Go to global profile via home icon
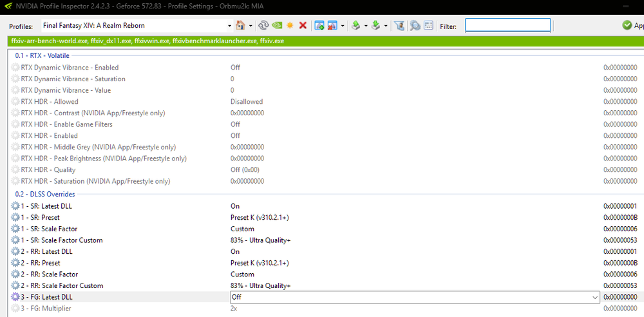The width and height of the screenshot is (644, 317). click(241, 26)
